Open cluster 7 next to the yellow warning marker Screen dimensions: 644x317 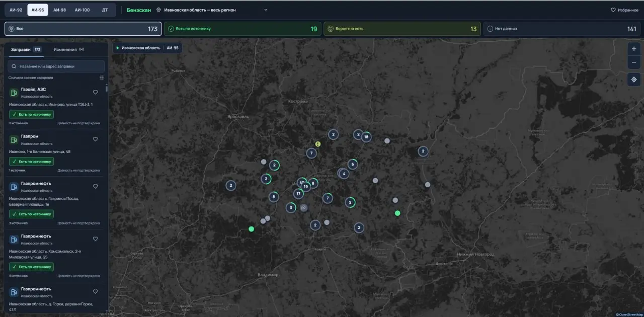click(311, 153)
